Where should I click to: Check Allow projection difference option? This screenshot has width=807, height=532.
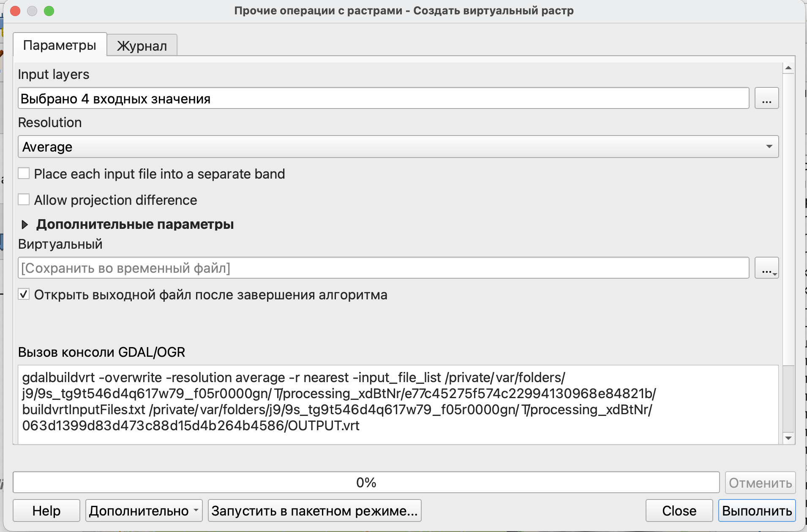pos(24,200)
